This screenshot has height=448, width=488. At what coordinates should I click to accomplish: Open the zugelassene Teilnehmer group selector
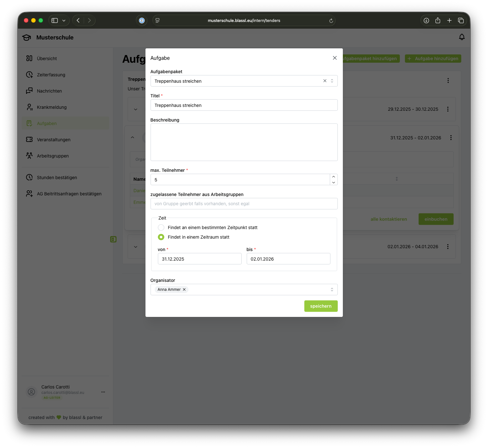pos(244,204)
